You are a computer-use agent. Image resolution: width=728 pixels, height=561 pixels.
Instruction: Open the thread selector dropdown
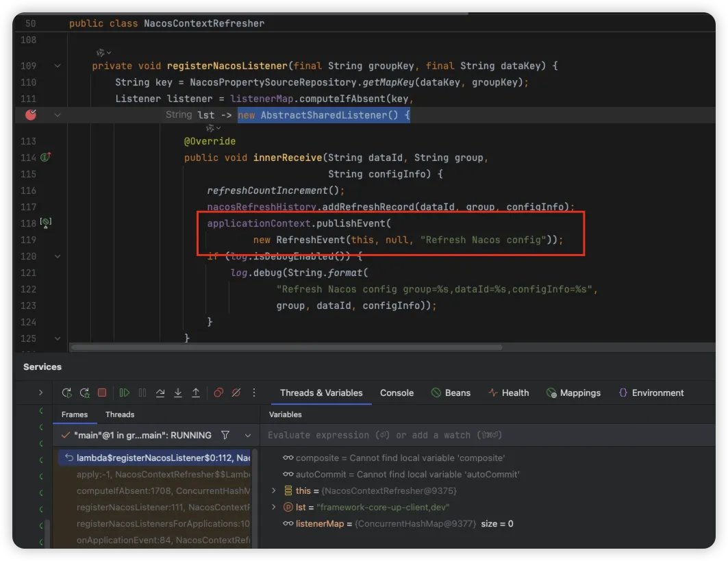248,435
